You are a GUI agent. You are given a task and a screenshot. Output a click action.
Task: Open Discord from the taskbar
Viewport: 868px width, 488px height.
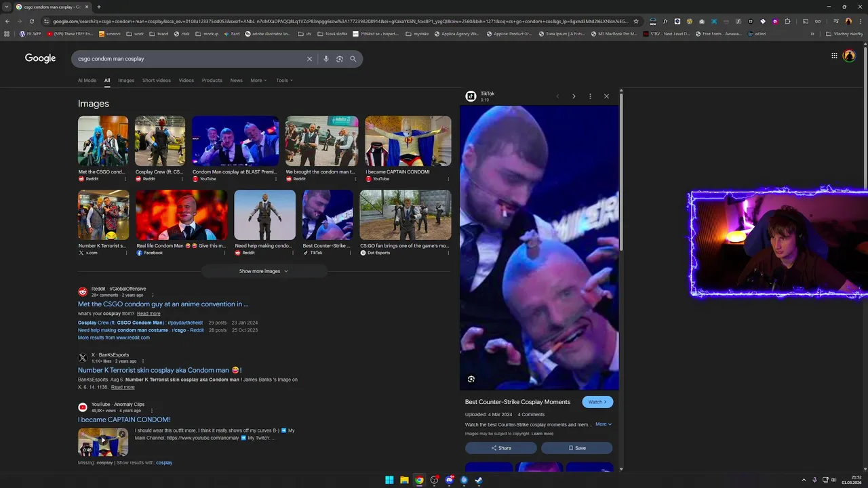coord(449,480)
